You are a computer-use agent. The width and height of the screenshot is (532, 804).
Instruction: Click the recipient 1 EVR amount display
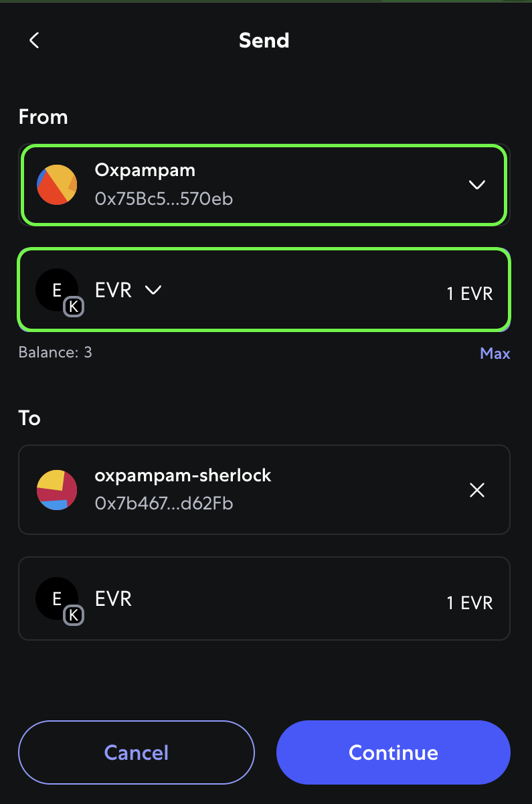click(x=470, y=602)
